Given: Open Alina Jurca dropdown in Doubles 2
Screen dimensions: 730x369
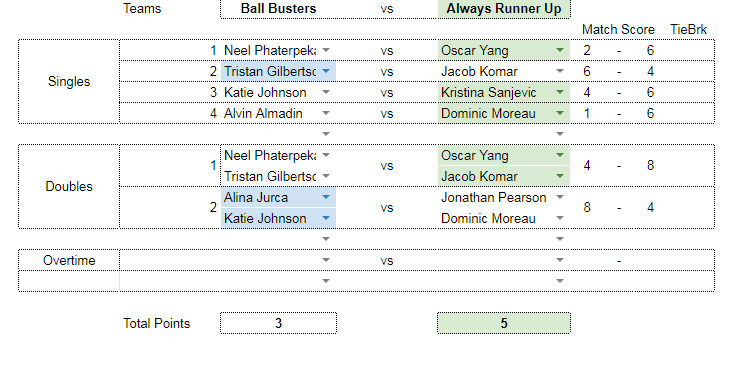Looking at the screenshot, I should pyautogui.click(x=326, y=197).
